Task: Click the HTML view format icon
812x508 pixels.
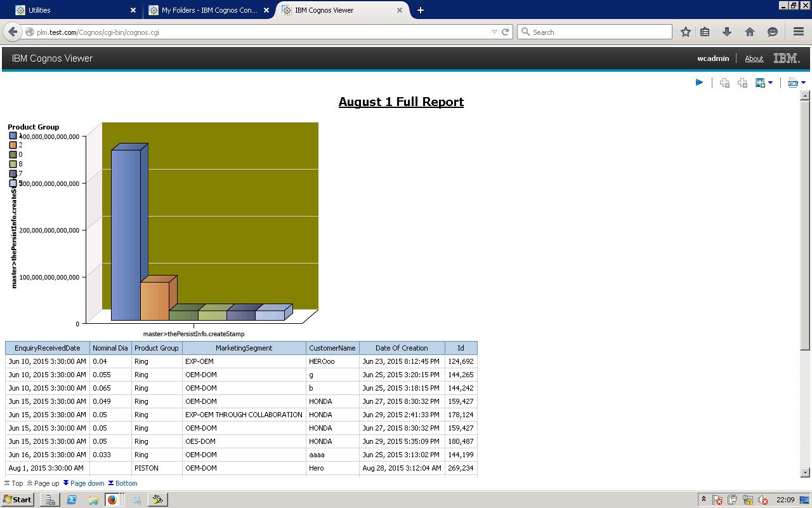Action: click(x=793, y=83)
